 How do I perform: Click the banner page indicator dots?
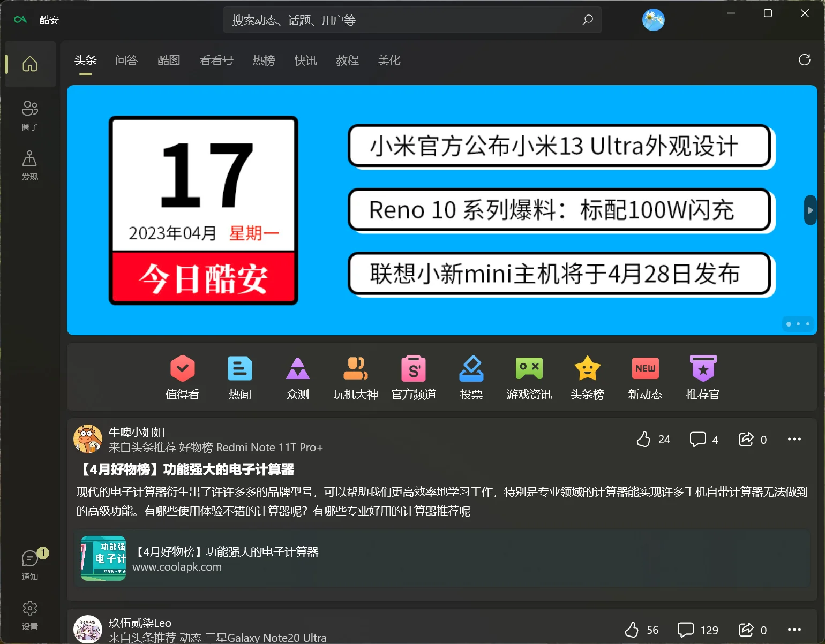coord(798,324)
